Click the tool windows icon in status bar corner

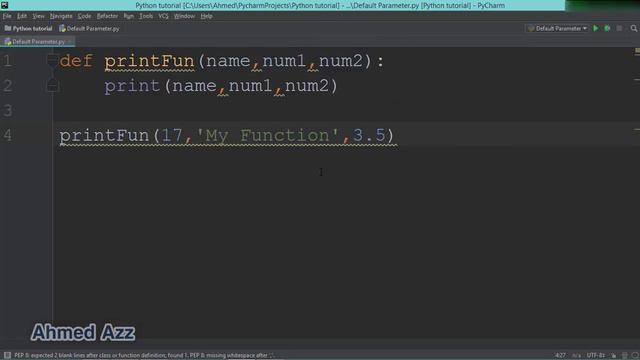click(x=7, y=355)
